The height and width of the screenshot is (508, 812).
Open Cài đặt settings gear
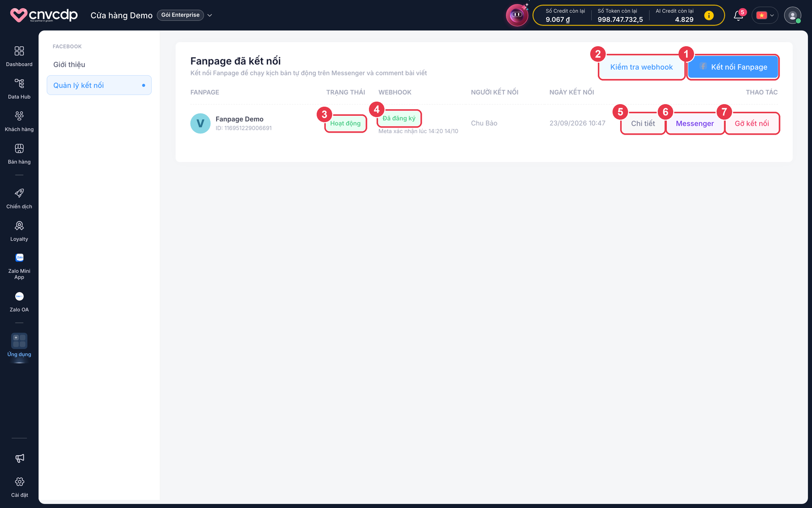point(19,482)
